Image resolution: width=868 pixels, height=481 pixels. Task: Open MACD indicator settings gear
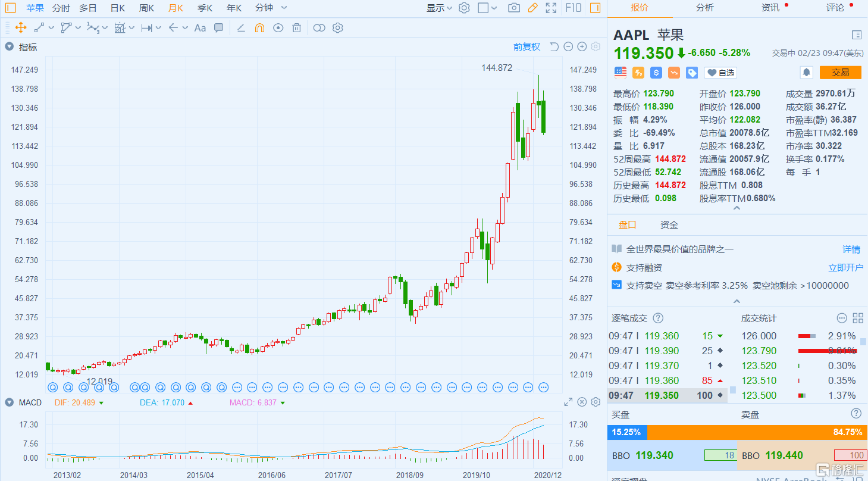click(x=596, y=402)
